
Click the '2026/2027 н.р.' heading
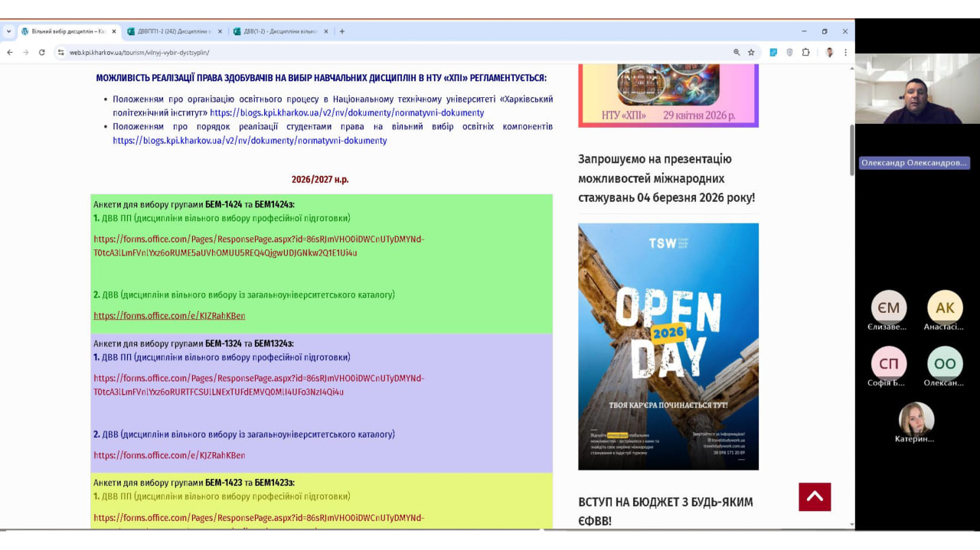320,180
